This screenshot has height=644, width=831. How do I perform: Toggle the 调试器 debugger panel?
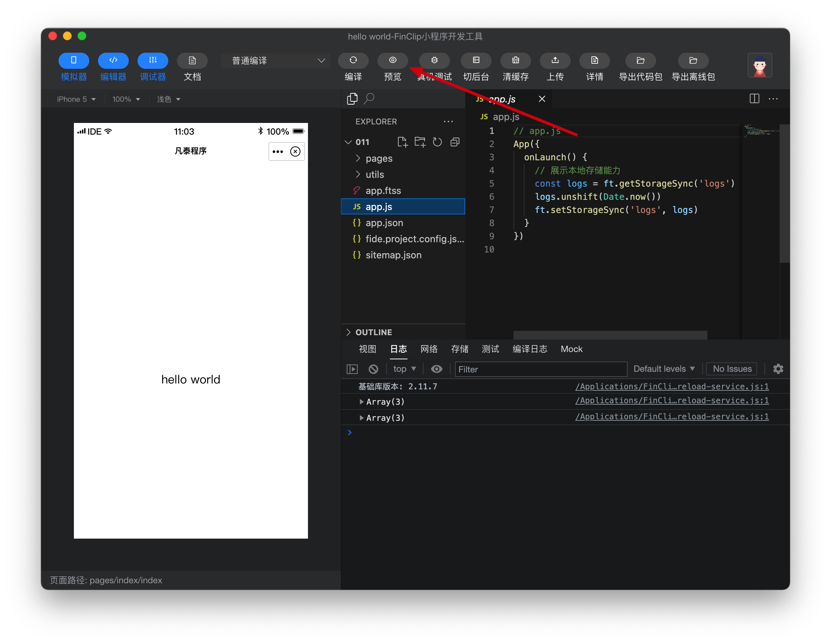(153, 60)
